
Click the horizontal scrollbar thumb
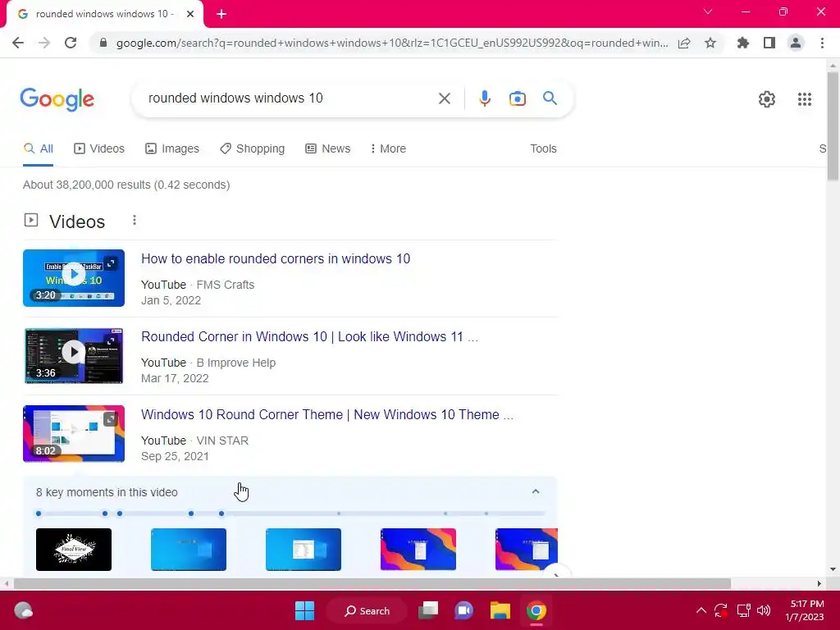372,583
